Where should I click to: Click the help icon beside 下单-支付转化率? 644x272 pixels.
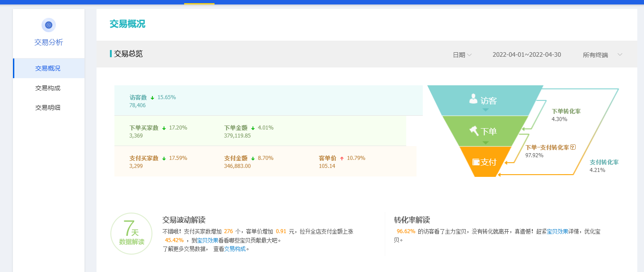tap(573, 147)
